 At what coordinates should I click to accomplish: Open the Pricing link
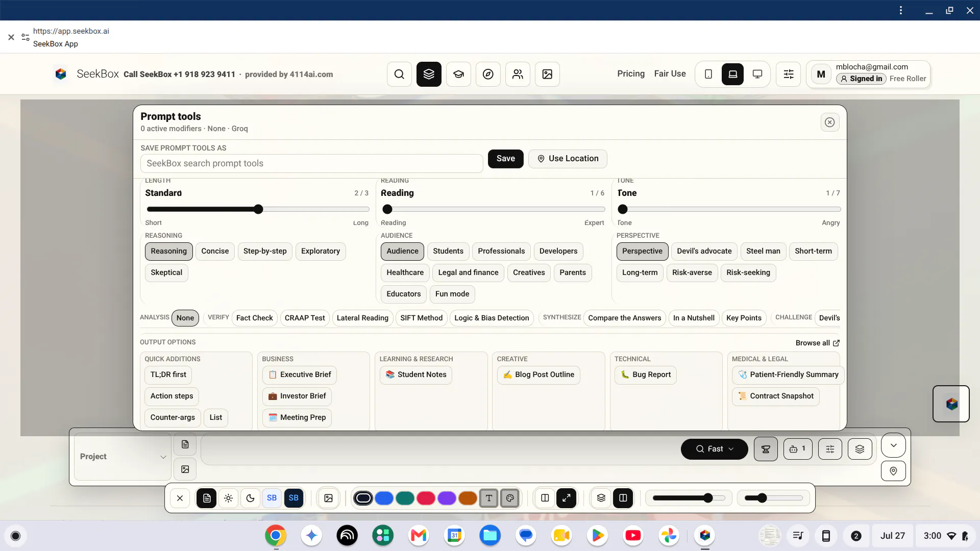(x=631, y=74)
